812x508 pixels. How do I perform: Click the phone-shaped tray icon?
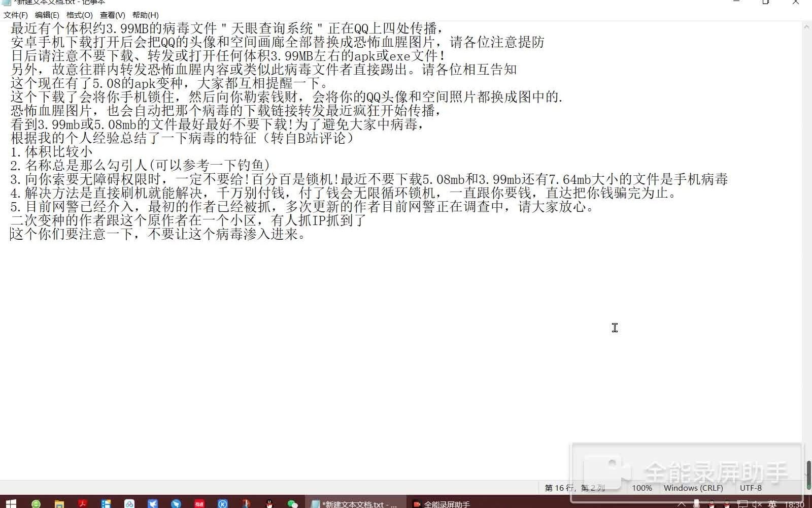(x=696, y=504)
